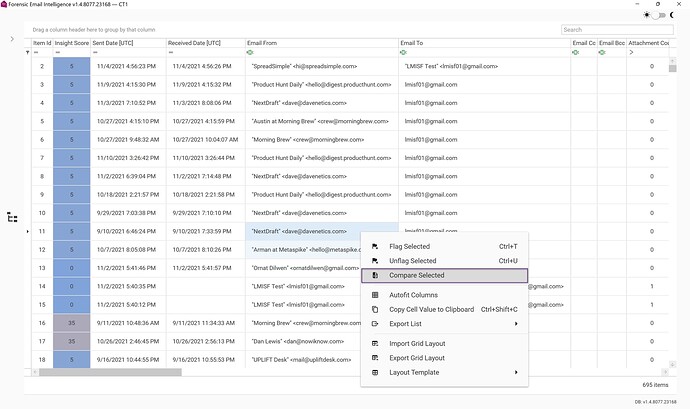Image resolution: width=690 pixels, height=409 pixels.
Task: Click the Copy Cell Value clipboard icon
Action: [374, 310]
